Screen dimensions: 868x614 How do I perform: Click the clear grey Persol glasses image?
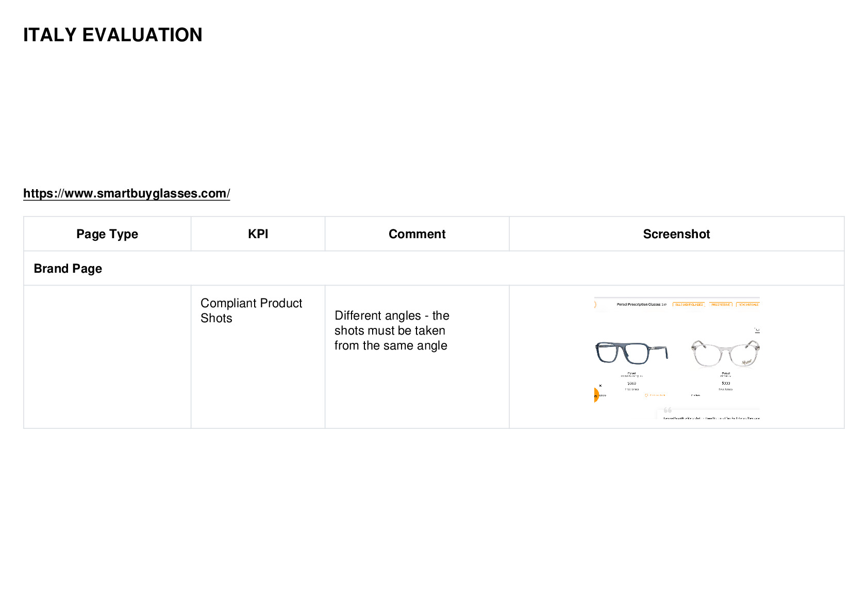[725, 353]
